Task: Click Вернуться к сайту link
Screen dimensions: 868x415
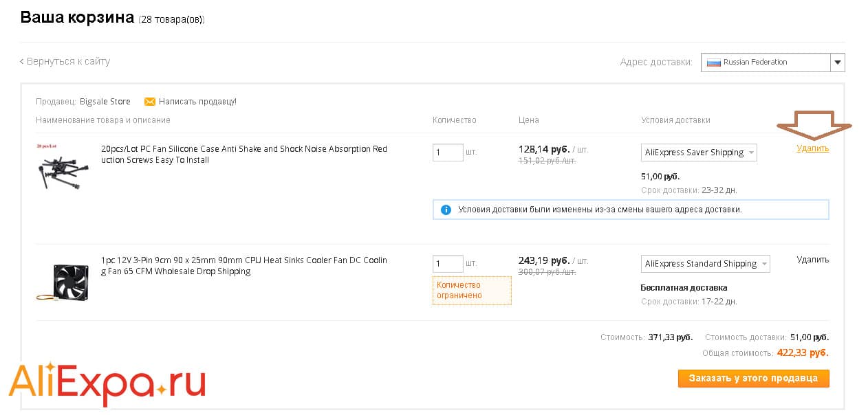Action: (x=65, y=61)
